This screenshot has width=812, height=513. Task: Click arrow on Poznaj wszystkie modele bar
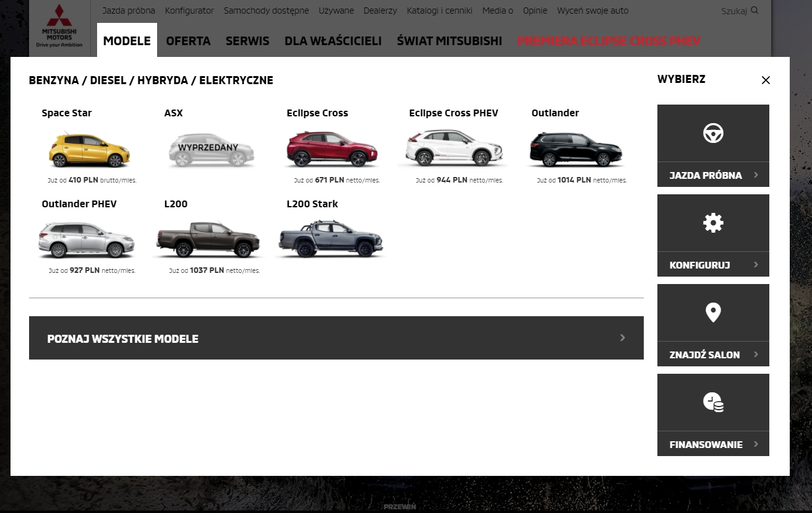[x=623, y=338]
